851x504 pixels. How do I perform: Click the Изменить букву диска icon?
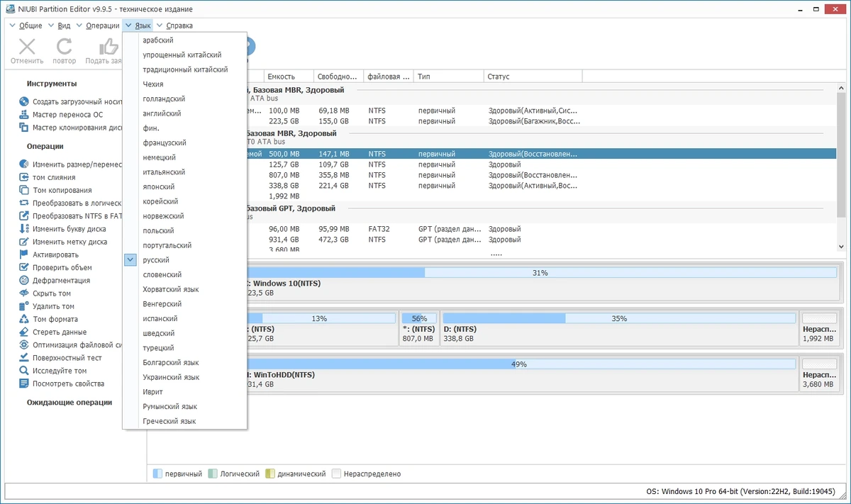24,229
